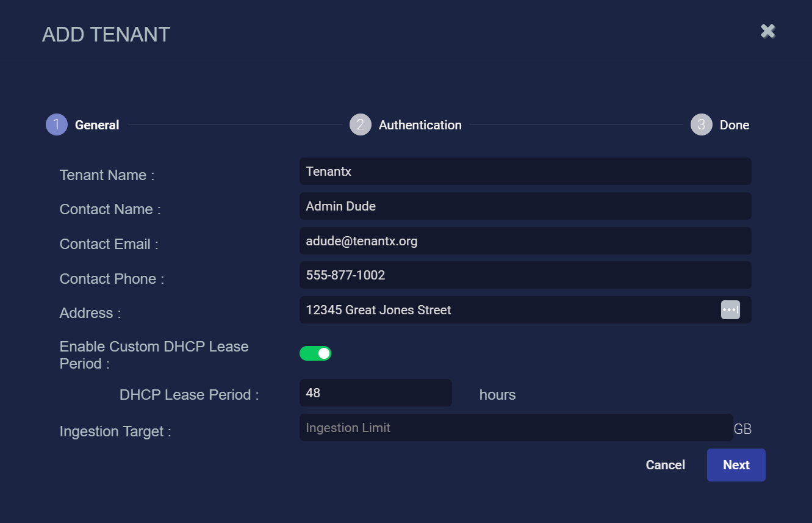Select the Done step label
The image size is (812, 523).
pyautogui.click(x=734, y=125)
